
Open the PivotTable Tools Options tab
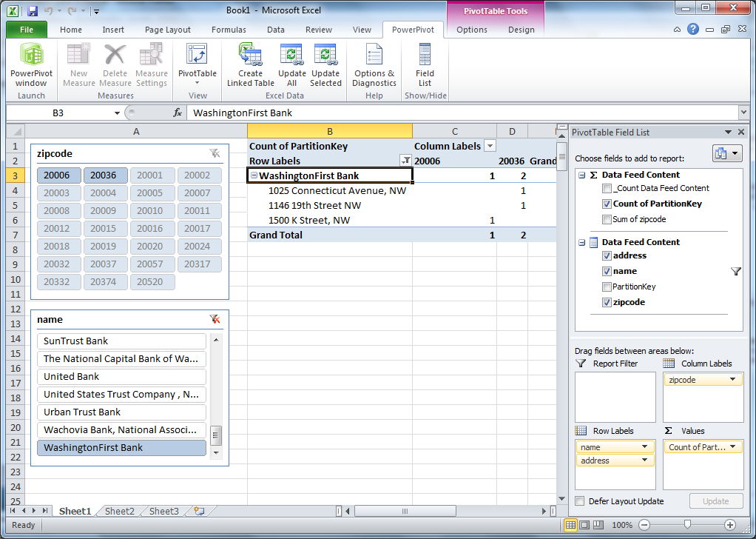point(472,30)
